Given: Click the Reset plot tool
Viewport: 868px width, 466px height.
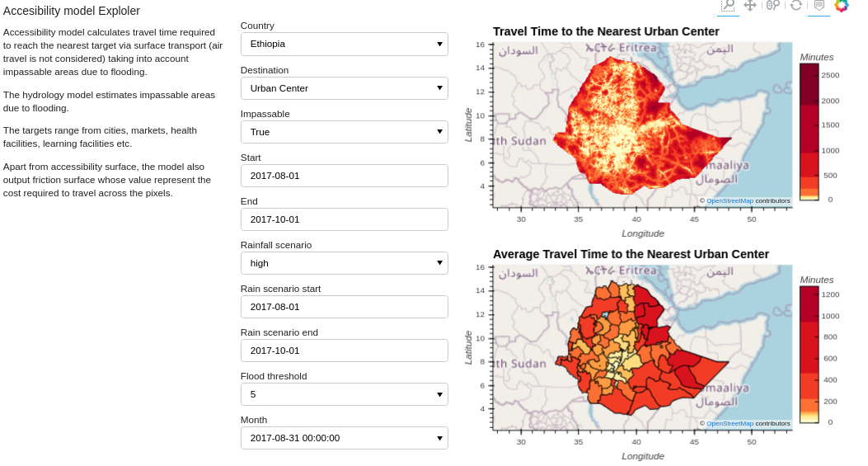Looking at the screenshot, I should [795, 6].
